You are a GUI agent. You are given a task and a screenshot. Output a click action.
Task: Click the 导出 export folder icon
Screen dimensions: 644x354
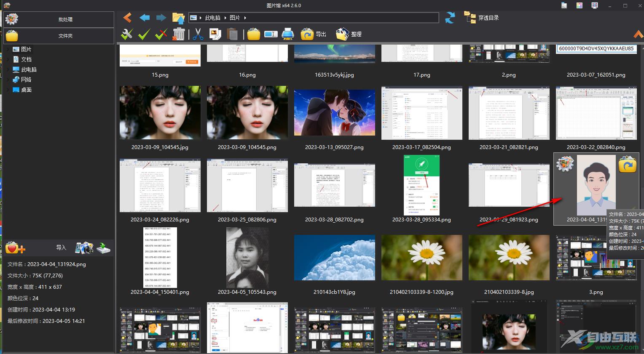click(307, 34)
